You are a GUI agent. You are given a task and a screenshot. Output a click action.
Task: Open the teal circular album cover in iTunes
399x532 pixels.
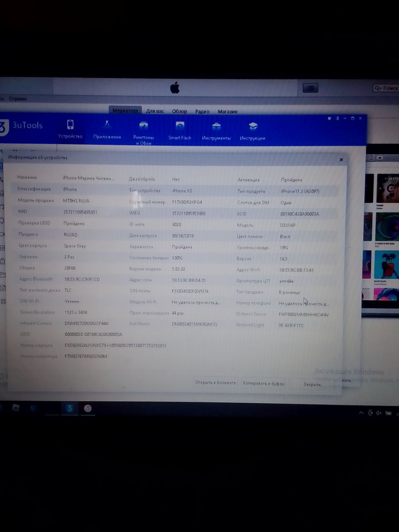(x=387, y=227)
